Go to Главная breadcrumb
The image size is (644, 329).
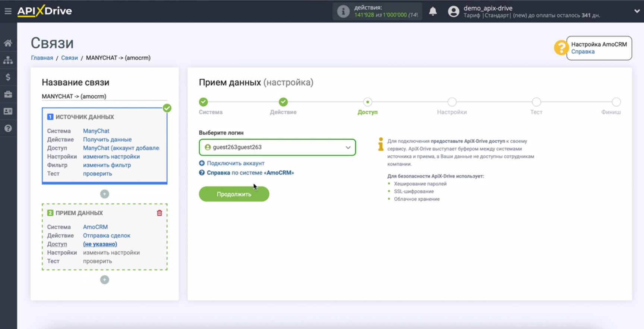(x=42, y=58)
